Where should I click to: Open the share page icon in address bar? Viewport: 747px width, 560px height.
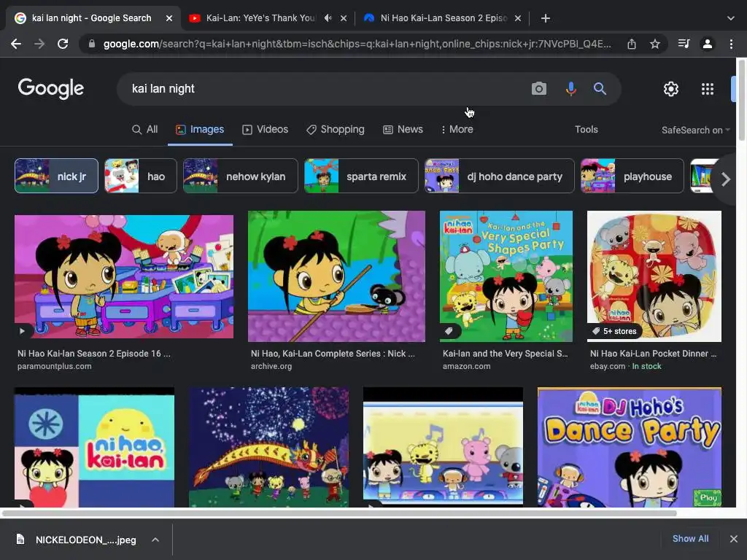point(631,44)
